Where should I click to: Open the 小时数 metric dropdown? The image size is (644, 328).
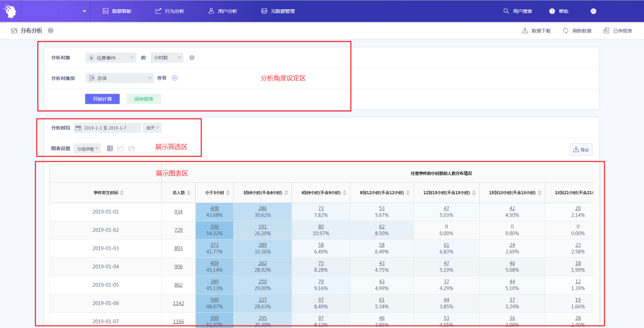click(x=167, y=58)
